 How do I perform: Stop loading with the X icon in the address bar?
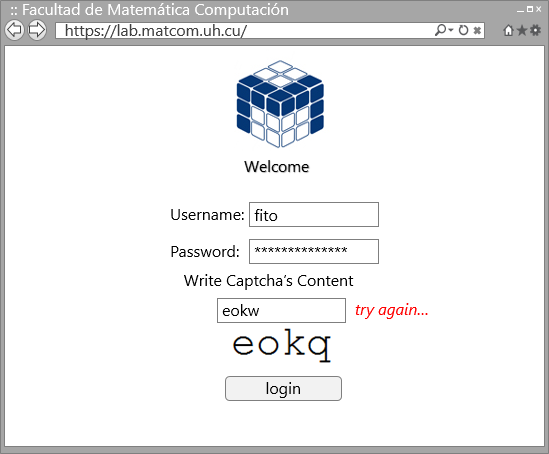477,30
